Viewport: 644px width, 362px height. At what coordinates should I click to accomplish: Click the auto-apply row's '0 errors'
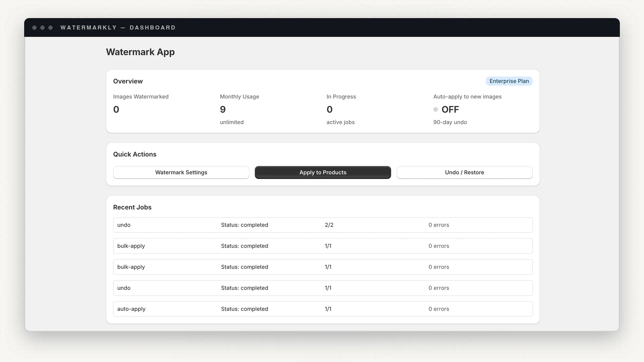[439, 309]
